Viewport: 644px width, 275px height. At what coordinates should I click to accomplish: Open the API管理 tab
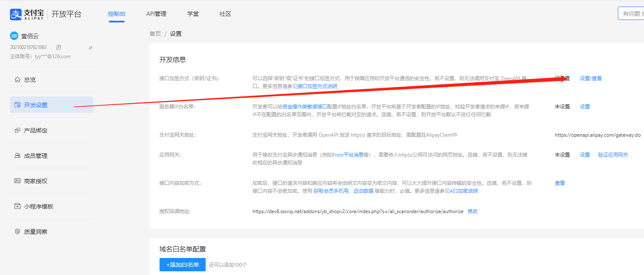click(x=156, y=14)
